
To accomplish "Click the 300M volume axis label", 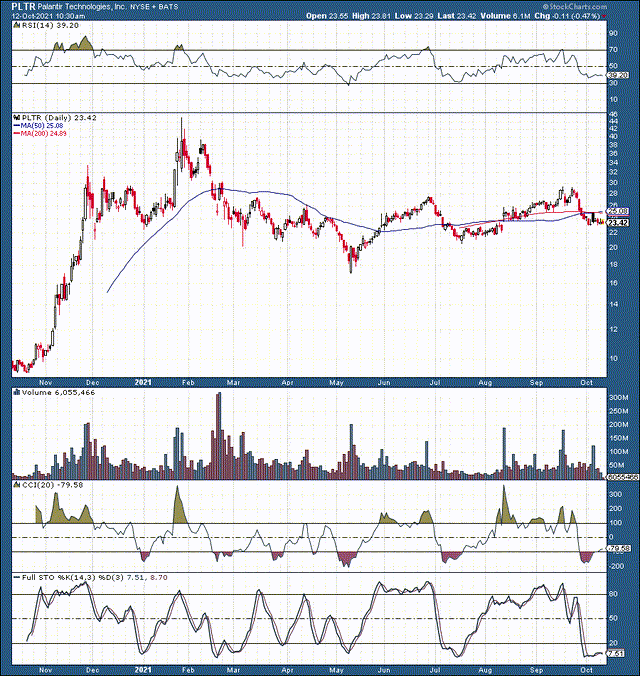I will click(x=618, y=397).
